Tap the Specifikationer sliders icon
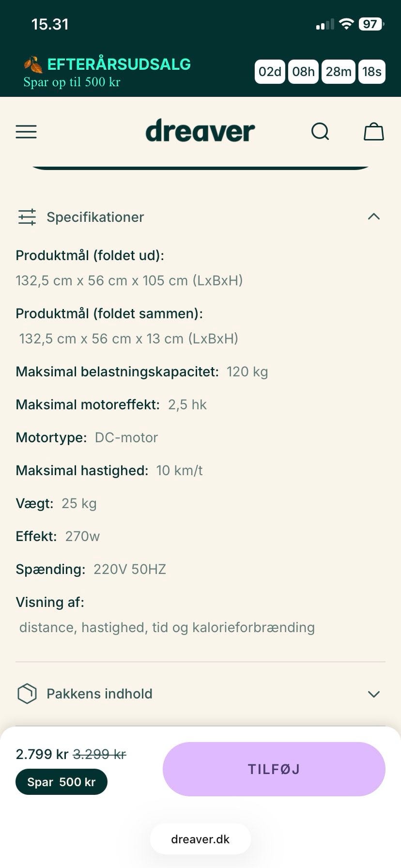This screenshot has width=401, height=868. pos(27,217)
